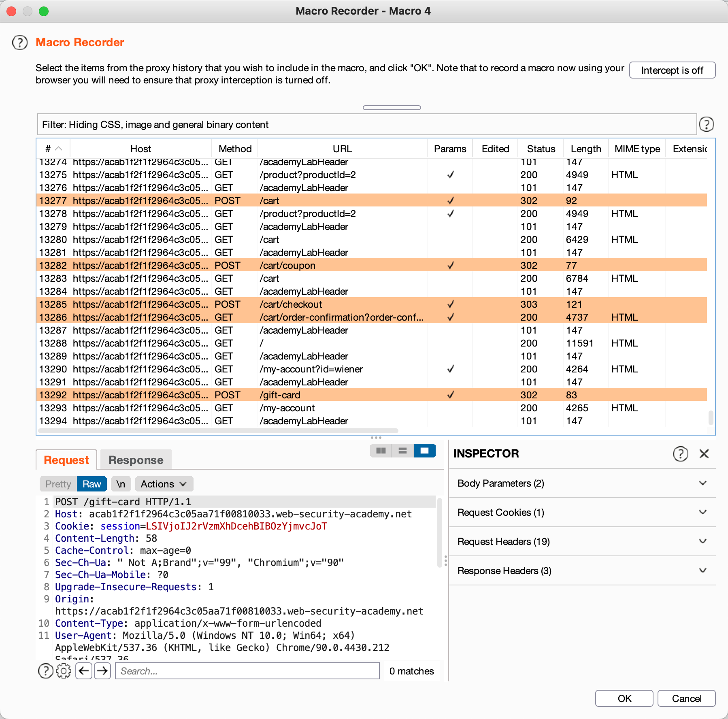Switch to Pretty view
Screen dimensions: 728x719
[58, 484]
